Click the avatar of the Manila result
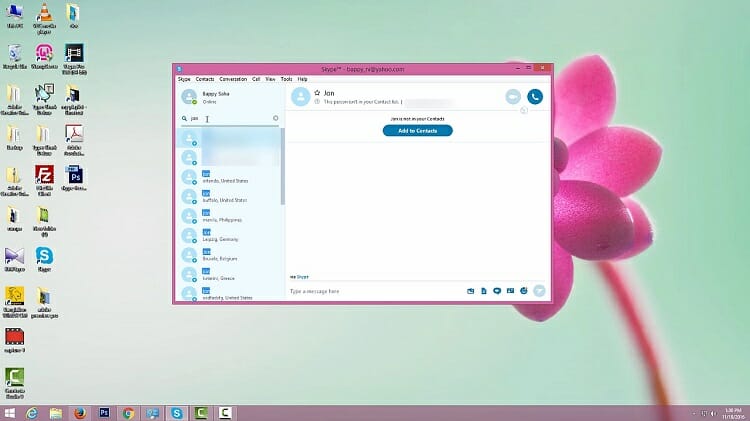The height and width of the screenshot is (421, 750). [x=189, y=216]
